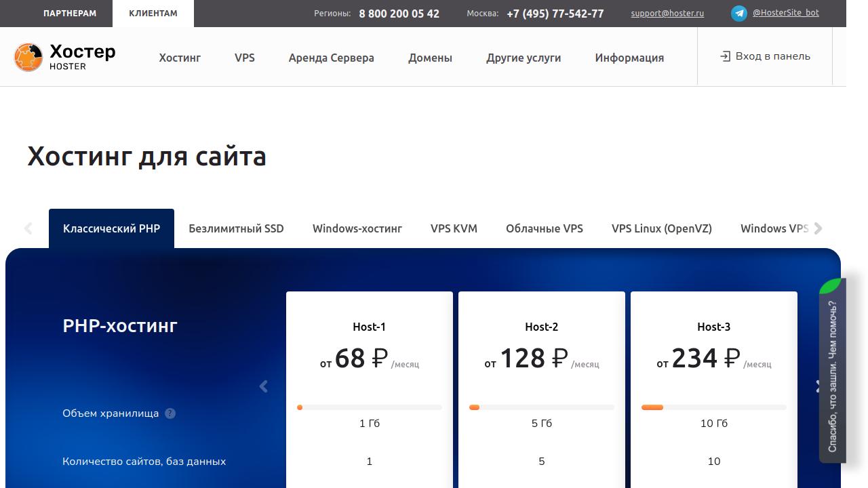Show previous PHP hosting plans arrow
868x488 pixels.
264,386
